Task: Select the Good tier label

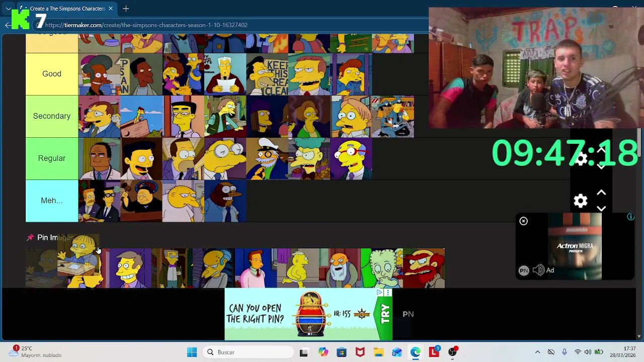Action: point(52,74)
